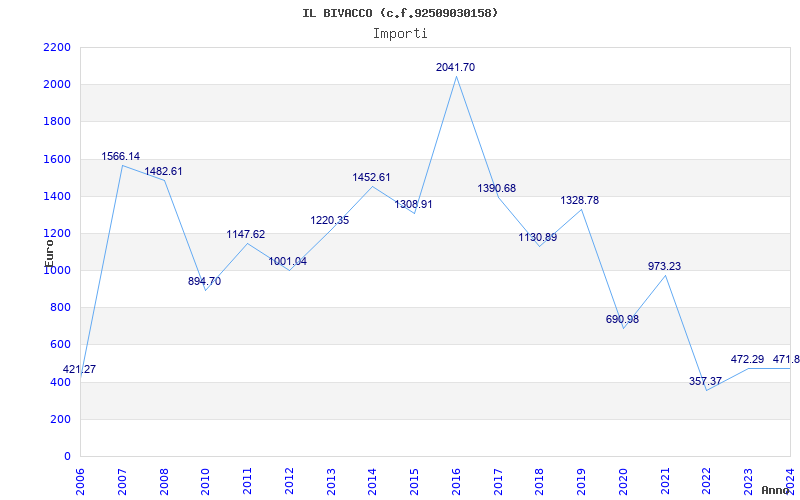Click the 2006 x-axis year label
The image size is (800, 500).
click(80, 482)
